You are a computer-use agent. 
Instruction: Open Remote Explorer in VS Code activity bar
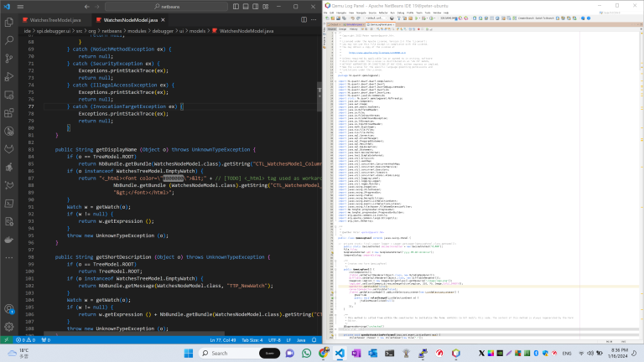pos(8,95)
